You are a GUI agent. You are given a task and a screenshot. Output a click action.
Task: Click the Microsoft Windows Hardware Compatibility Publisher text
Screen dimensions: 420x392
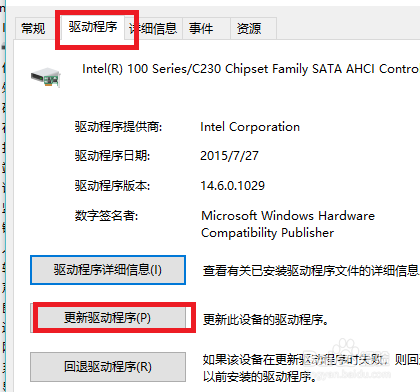tap(288, 224)
